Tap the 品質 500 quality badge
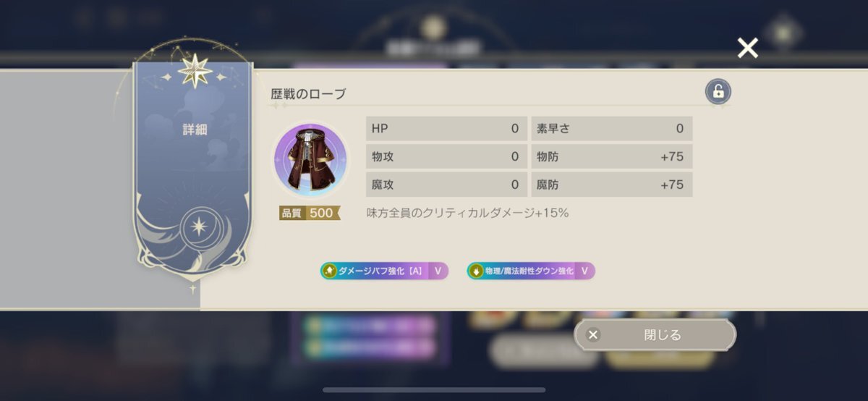This screenshot has width=868, height=401. 310,213
